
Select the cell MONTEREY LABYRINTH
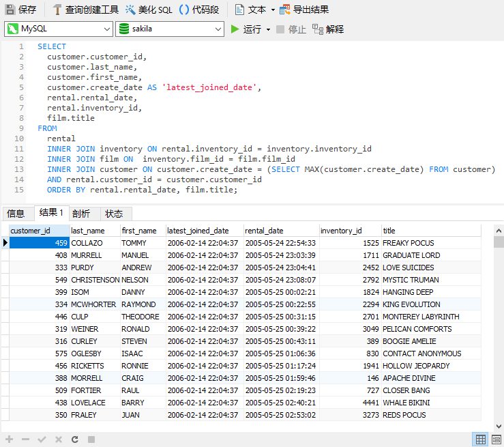point(431,317)
